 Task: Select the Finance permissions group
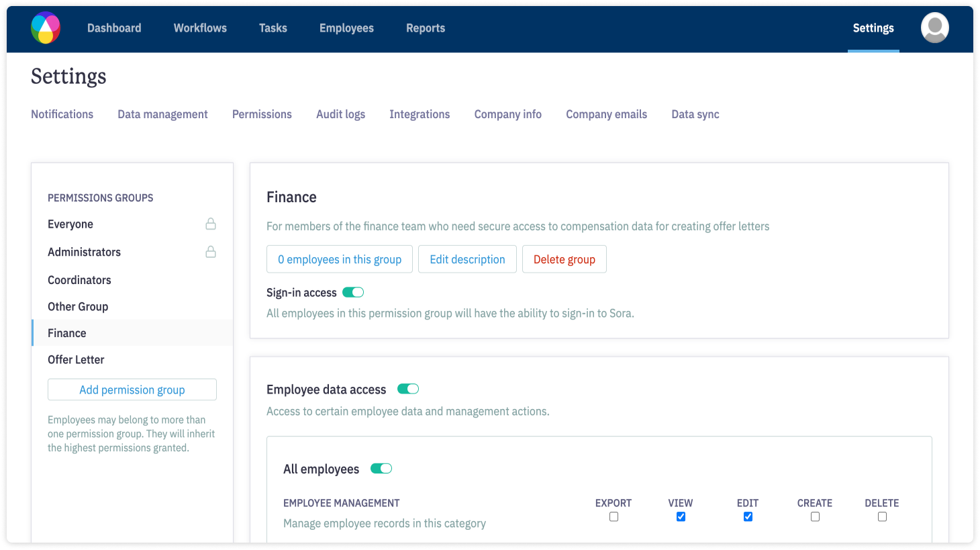pos(132,333)
